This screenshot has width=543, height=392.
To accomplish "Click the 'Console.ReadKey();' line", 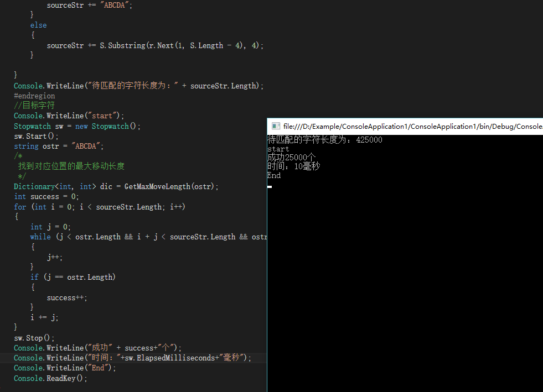I will pyautogui.click(x=50, y=378).
